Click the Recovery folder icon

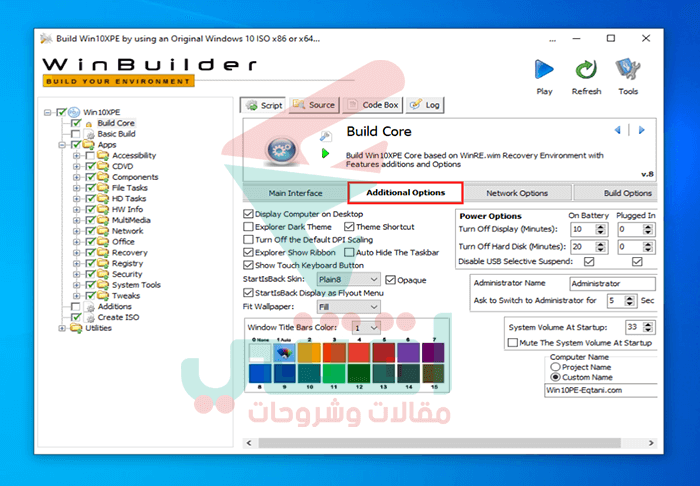[103, 253]
